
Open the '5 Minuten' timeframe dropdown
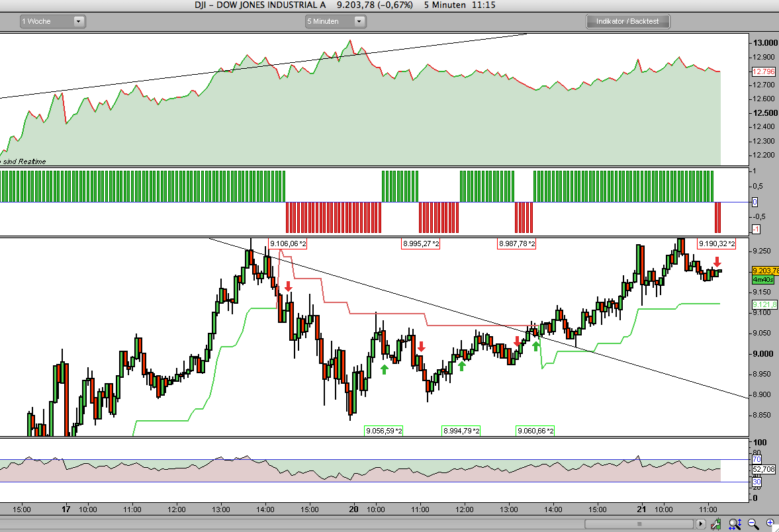(336, 21)
